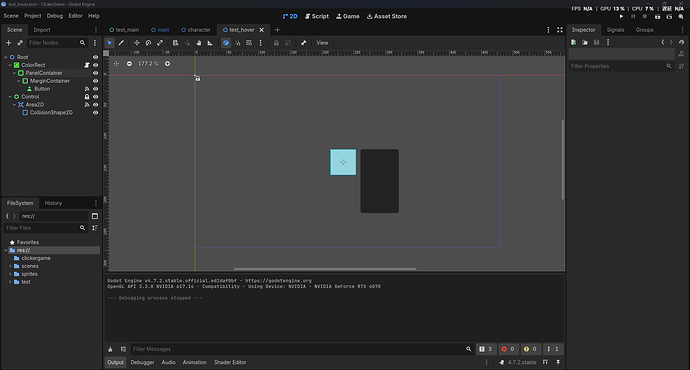Open the Debug menu
690x370 pixels.
(x=55, y=16)
